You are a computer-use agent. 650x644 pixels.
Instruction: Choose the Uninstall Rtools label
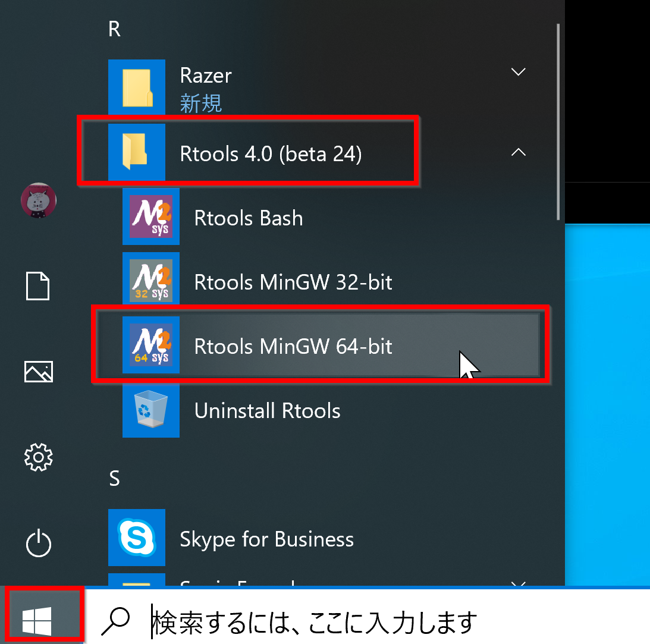click(268, 411)
